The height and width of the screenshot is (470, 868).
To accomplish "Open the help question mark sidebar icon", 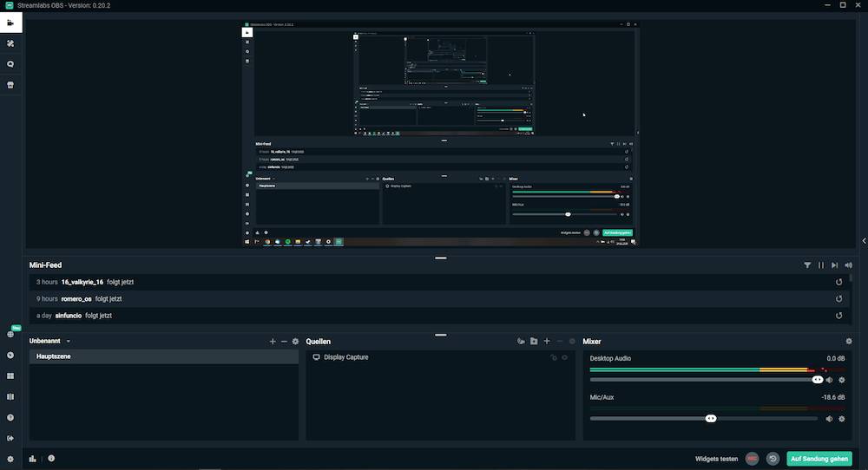I will (10, 417).
